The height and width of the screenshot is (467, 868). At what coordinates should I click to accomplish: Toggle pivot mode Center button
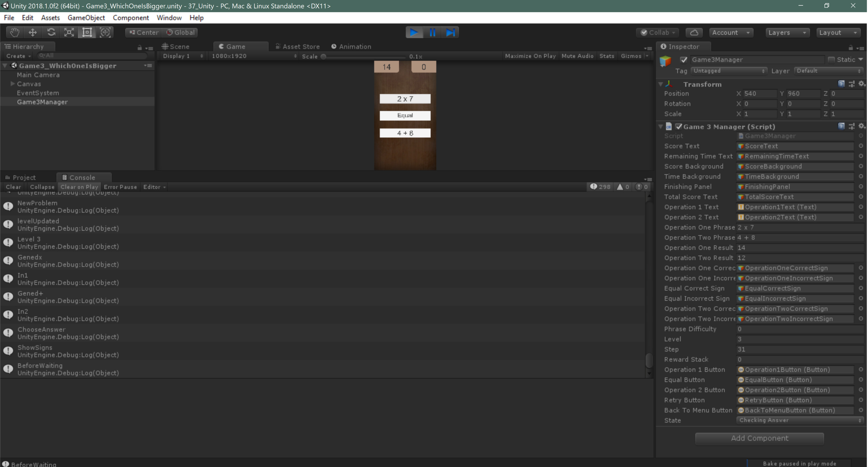(144, 32)
